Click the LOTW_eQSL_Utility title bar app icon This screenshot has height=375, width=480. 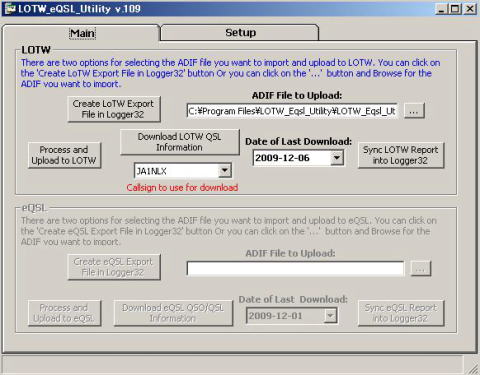coord(10,9)
